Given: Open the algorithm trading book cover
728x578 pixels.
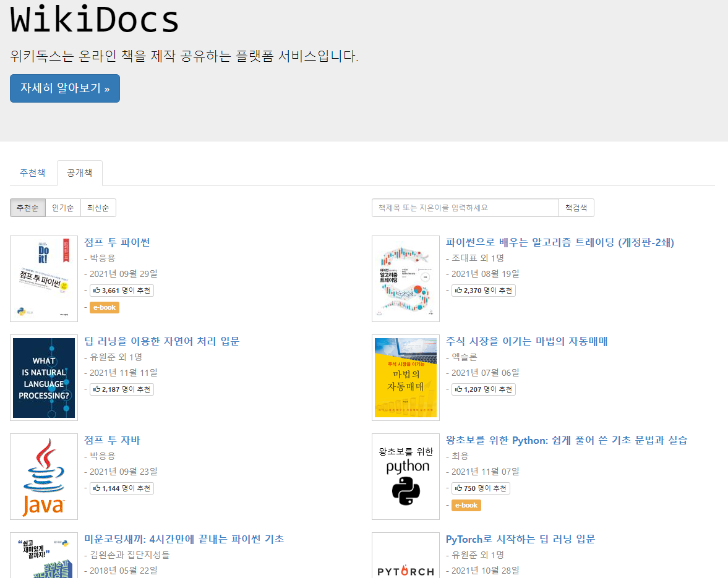Looking at the screenshot, I should click(406, 279).
